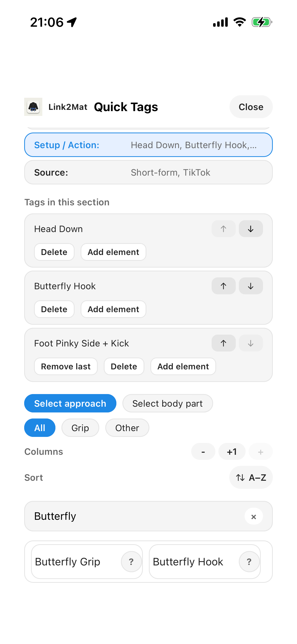Enable the Grip filter

click(80, 428)
